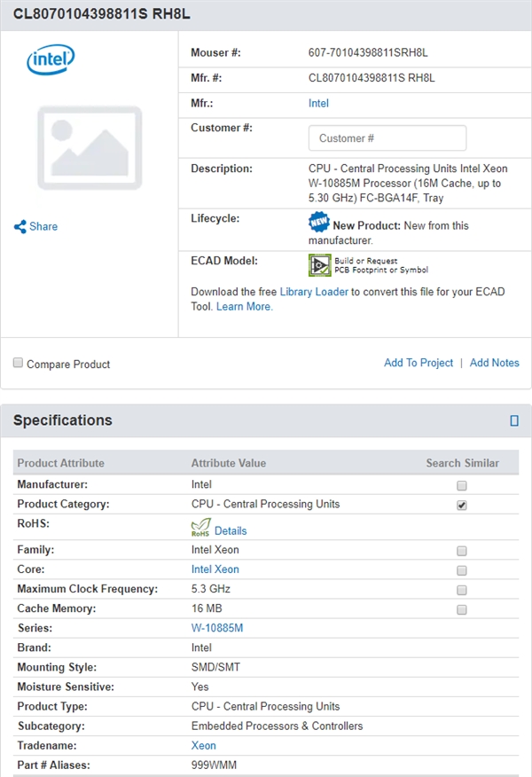
Task: Tick the Family Search Similar checkbox
Action: pos(461,551)
